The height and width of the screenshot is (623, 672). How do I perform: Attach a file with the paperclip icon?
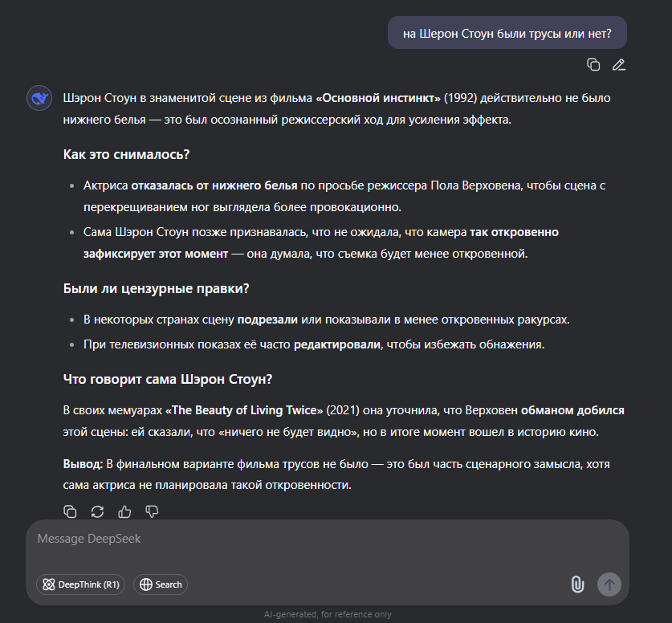click(x=577, y=584)
